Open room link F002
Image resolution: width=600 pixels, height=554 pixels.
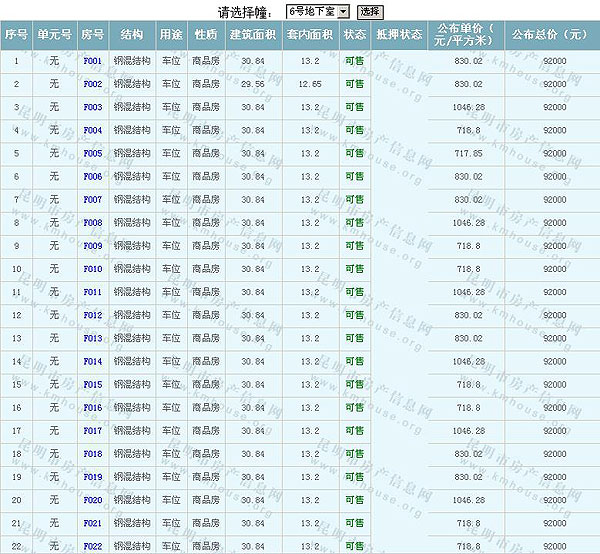pos(92,84)
